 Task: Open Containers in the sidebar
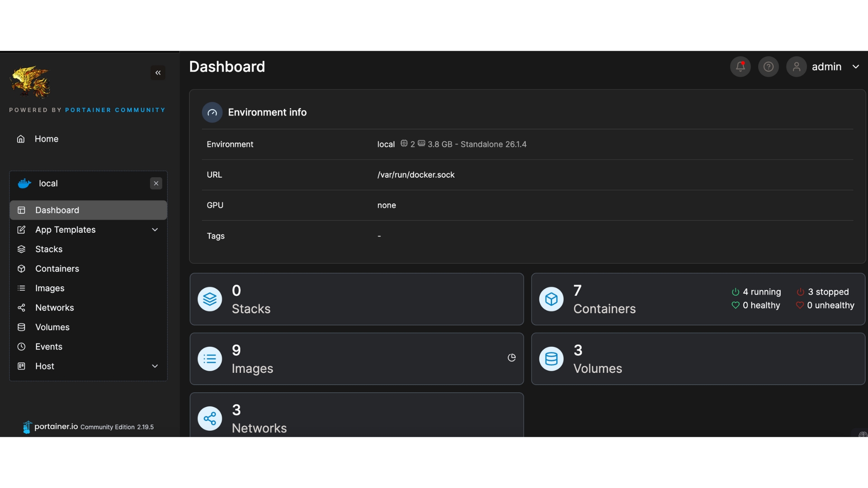pos(57,269)
